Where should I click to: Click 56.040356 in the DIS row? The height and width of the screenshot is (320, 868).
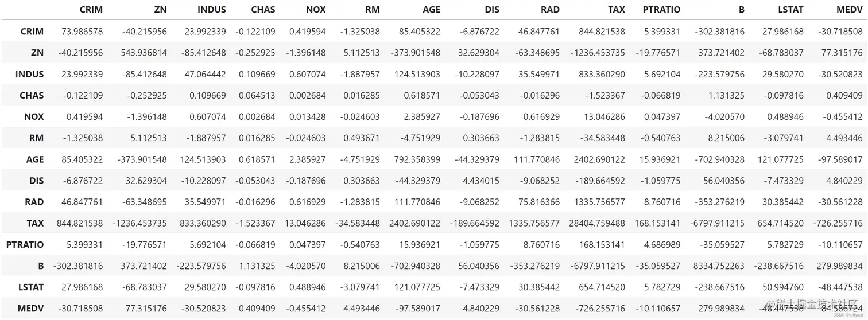point(724,181)
